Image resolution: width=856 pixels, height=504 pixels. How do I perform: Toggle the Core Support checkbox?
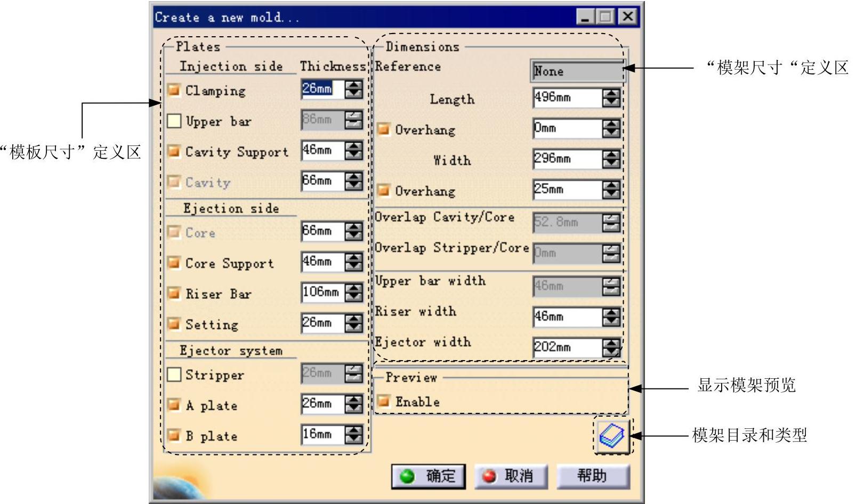pyautogui.click(x=174, y=263)
